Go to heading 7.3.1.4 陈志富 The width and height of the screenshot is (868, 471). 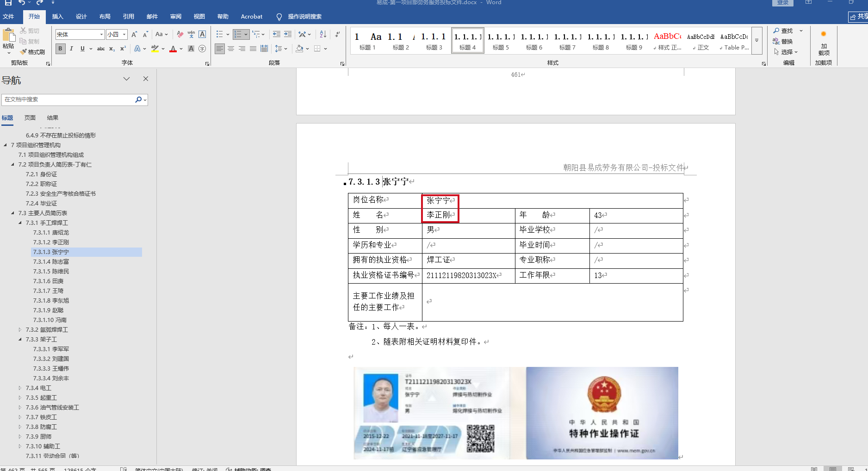click(x=51, y=262)
